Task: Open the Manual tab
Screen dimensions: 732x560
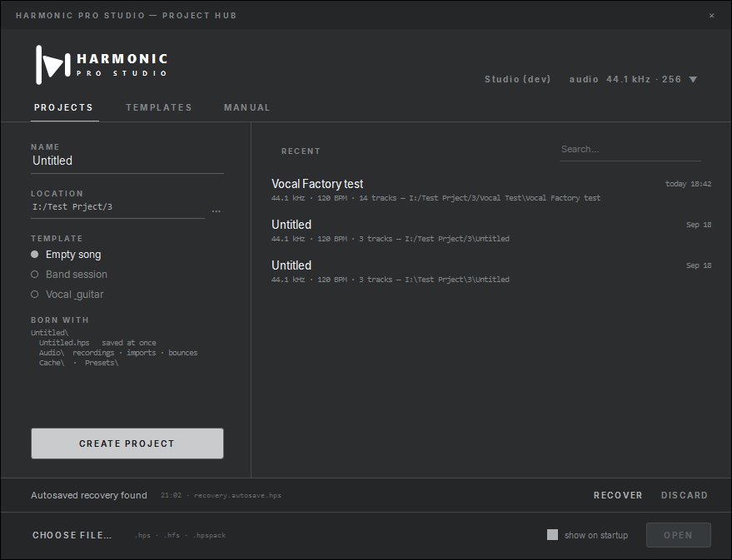Action: 247,107
